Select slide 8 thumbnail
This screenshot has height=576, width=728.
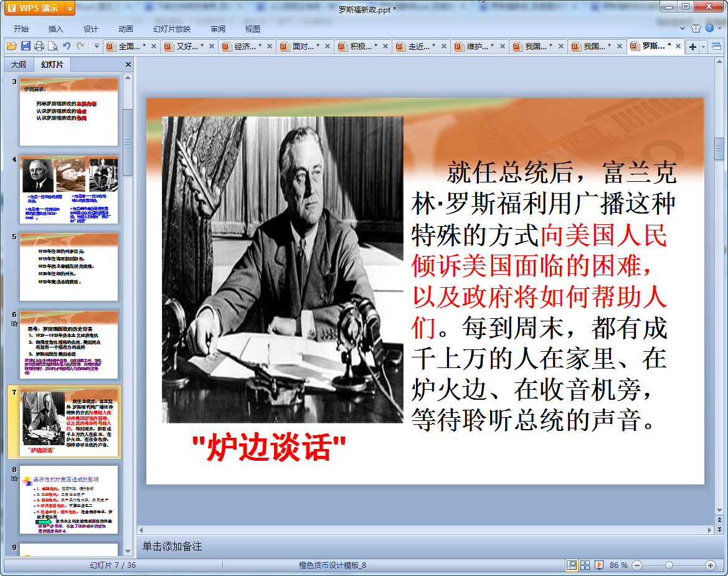click(69, 500)
